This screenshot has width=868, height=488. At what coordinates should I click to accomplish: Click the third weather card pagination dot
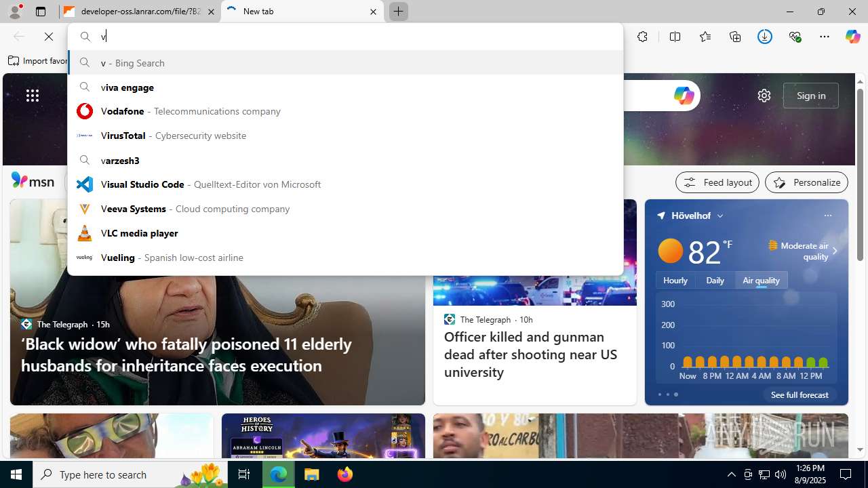[676, 394]
